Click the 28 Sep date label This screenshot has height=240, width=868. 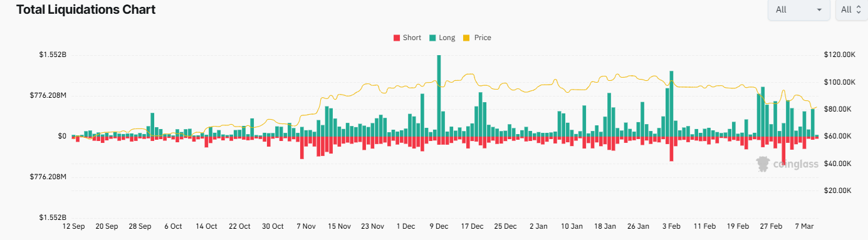140,226
